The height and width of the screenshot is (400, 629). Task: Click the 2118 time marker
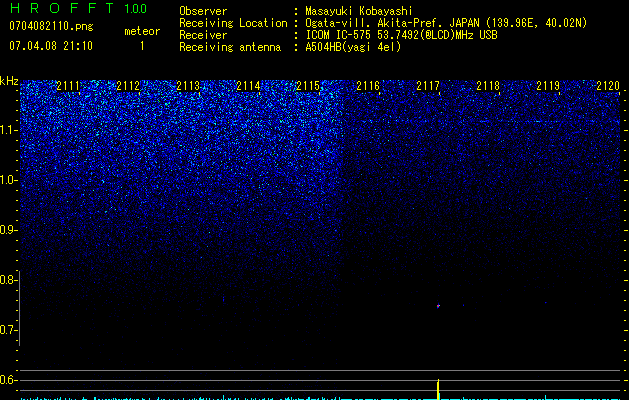click(488, 86)
